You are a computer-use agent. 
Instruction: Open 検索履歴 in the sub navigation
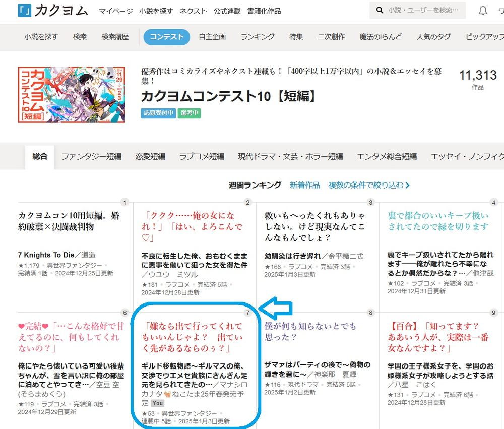tap(115, 37)
